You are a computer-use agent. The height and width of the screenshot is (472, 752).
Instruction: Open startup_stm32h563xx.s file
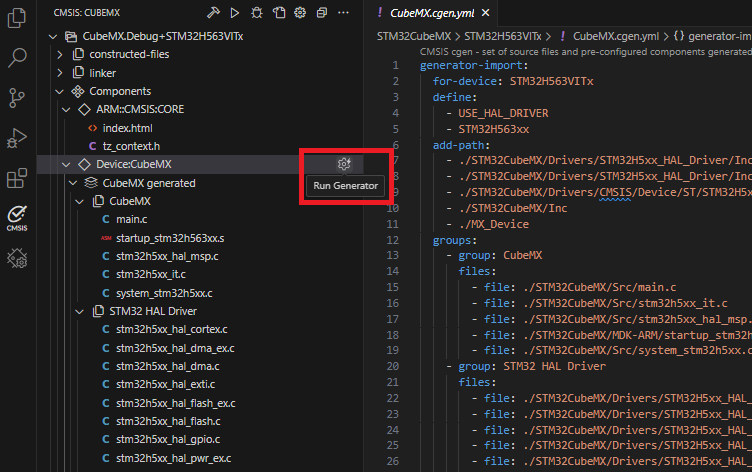tap(170, 238)
